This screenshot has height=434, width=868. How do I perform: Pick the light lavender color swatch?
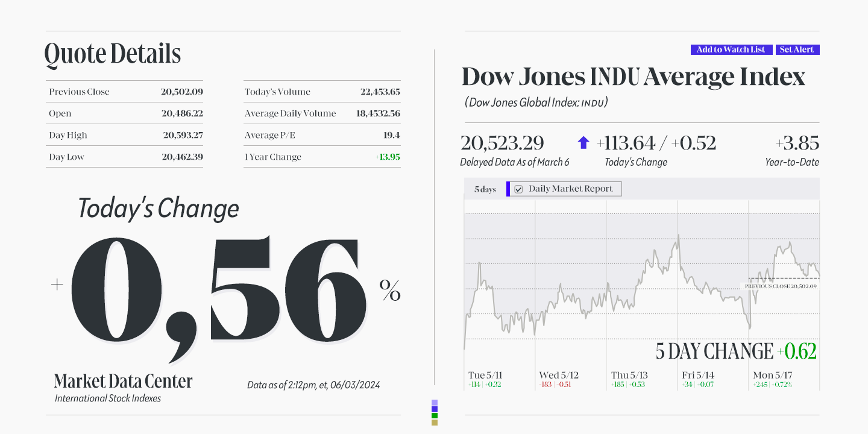435,403
